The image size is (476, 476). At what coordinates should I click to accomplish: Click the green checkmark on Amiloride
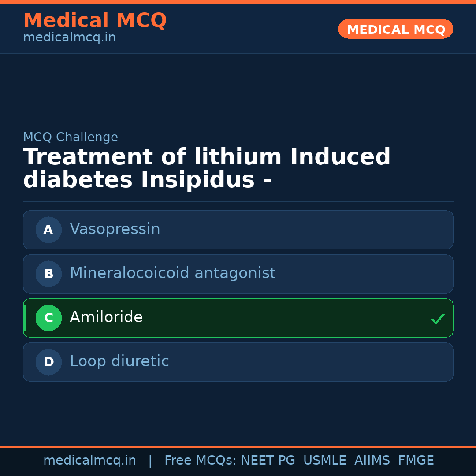(437, 319)
